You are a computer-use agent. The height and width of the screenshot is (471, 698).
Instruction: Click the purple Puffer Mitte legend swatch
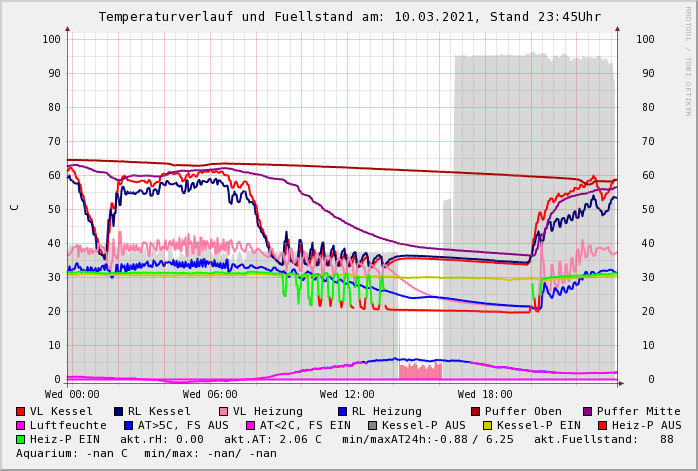588,411
